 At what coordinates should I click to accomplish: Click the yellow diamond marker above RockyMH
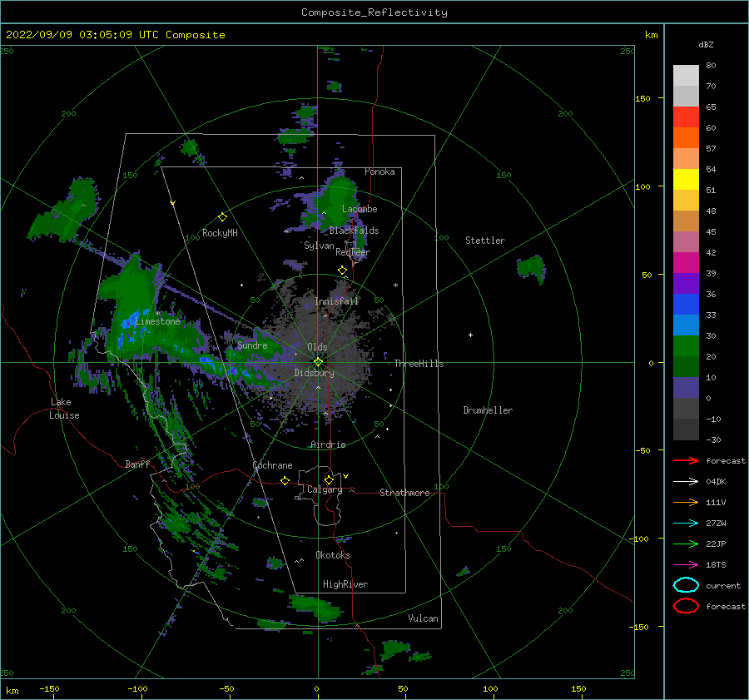tap(222, 217)
